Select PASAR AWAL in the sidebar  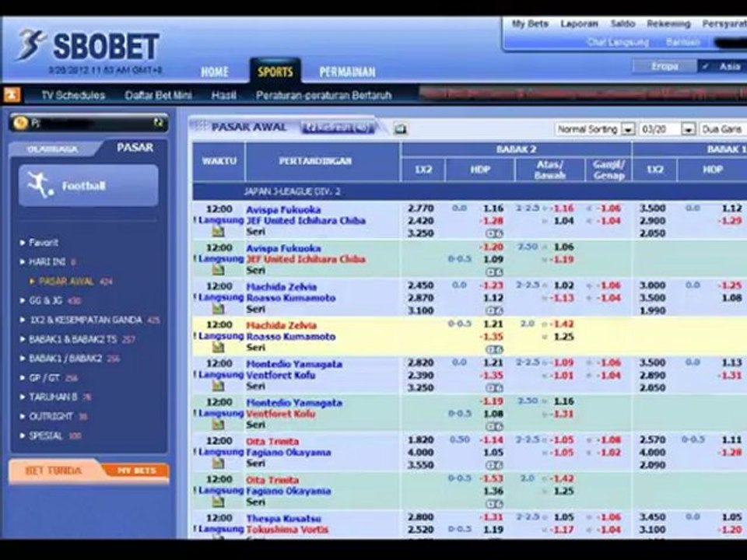coord(71,281)
